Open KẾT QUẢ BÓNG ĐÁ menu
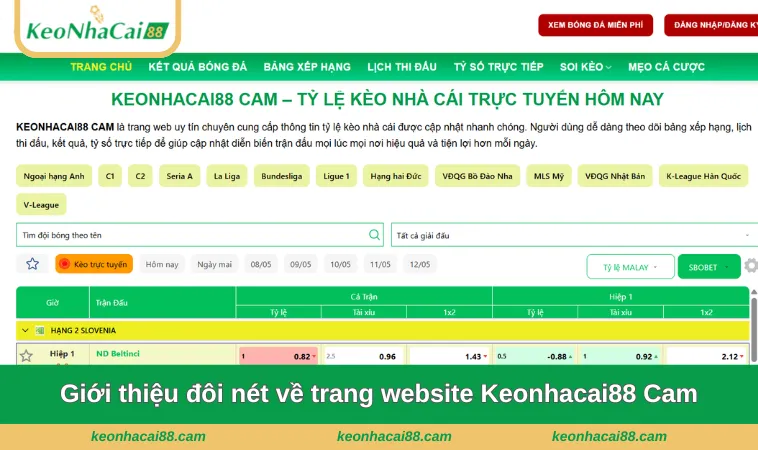The height and width of the screenshot is (450, 758). [x=198, y=67]
